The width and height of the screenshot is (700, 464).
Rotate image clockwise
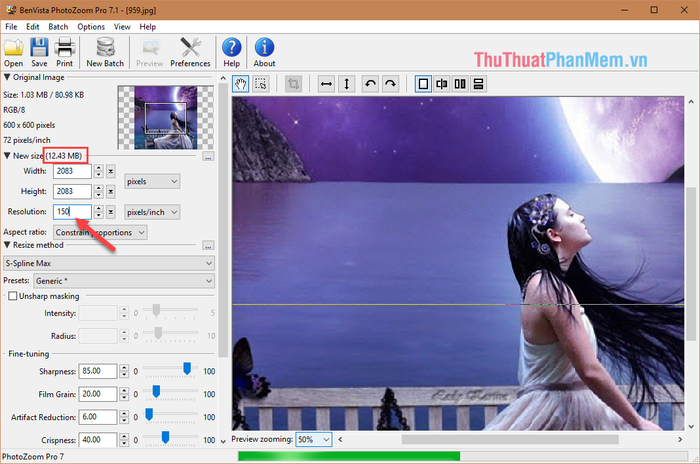click(x=390, y=84)
